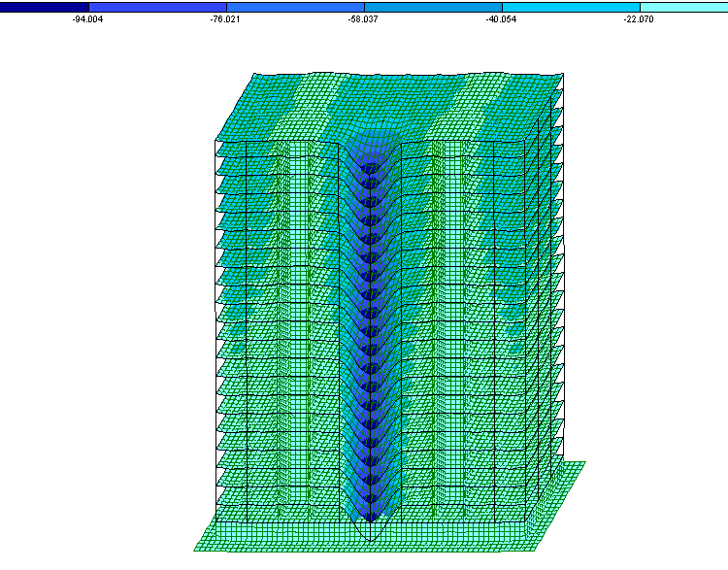728x570 pixels.
Task: Click the -40.054 legend value label
Action: 502,19
